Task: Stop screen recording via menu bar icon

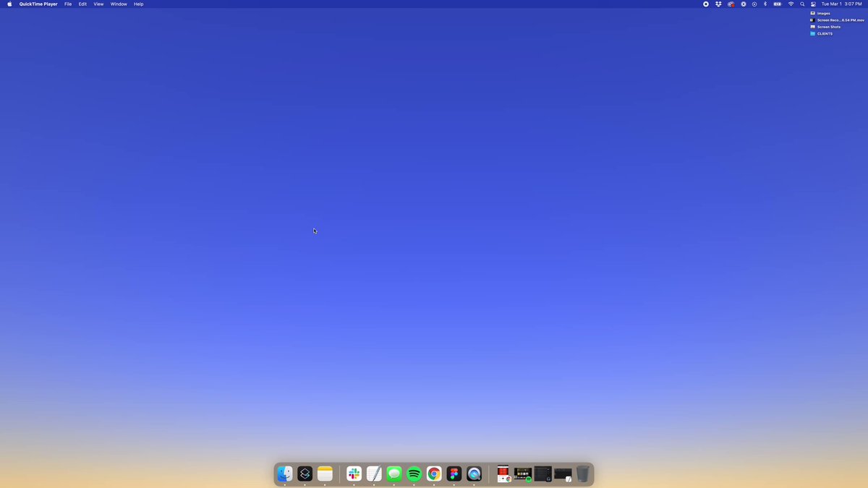Action: (706, 4)
